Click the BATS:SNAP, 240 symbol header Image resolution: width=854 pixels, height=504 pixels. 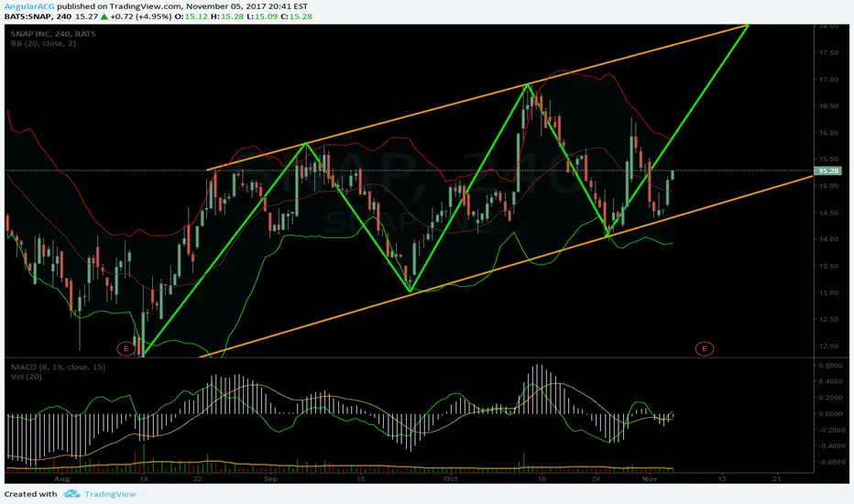click(x=38, y=16)
